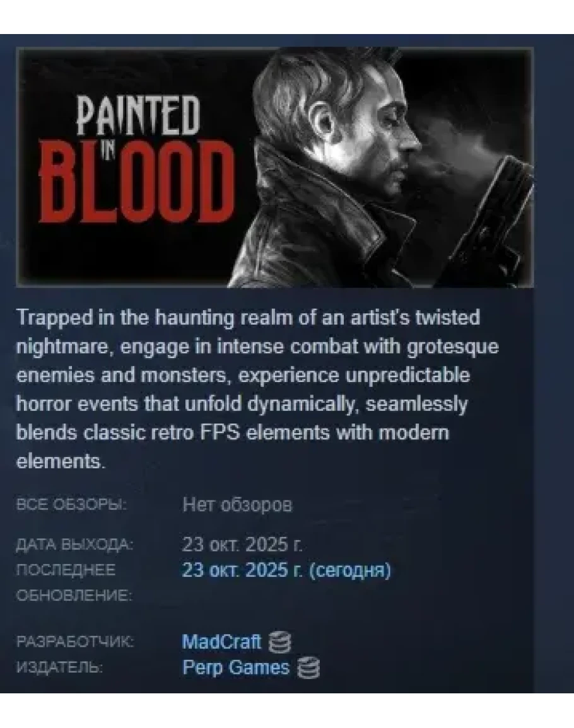Image resolution: width=574 pixels, height=728 pixels.
Task: Click the white PAINTED logo text
Action: tap(138, 115)
